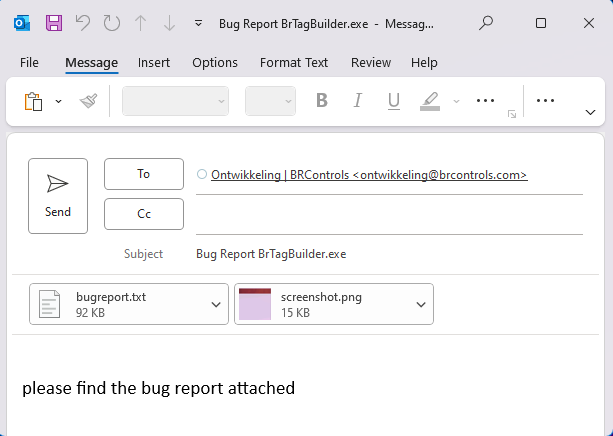
Task: Click the purple Save floppy disk icon
Action: click(54, 23)
